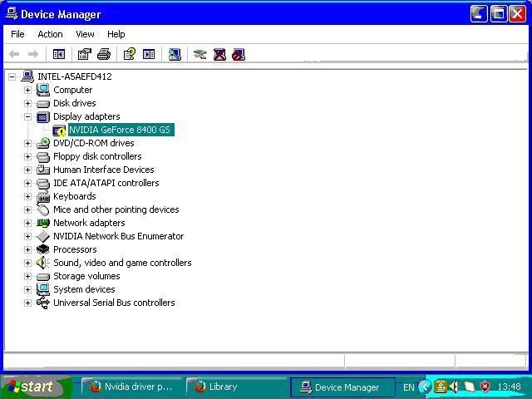Image resolution: width=532 pixels, height=399 pixels.
Task: Expand the IDE ATA/ATAPI controllers node
Action: pyautogui.click(x=27, y=183)
